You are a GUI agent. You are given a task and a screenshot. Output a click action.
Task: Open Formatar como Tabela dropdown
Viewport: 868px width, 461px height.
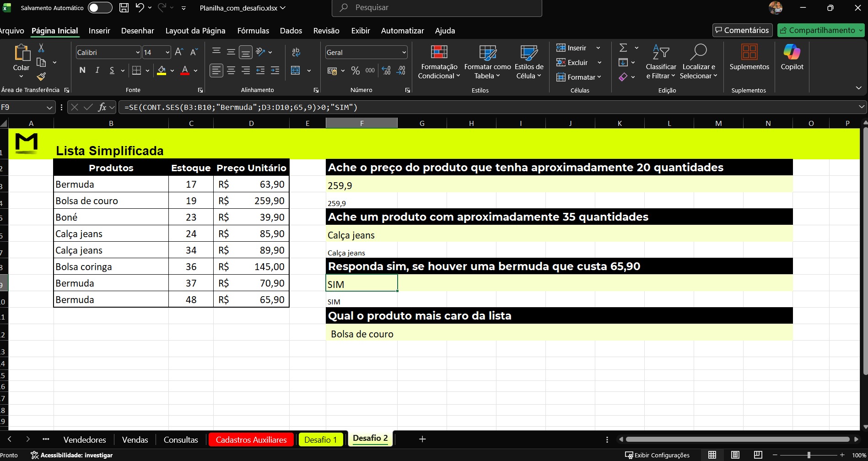487,62
